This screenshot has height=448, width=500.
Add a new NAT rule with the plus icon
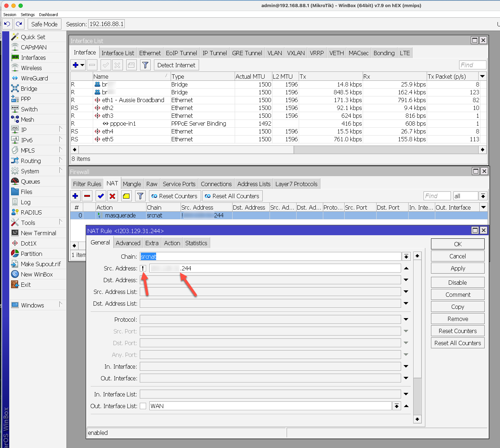click(x=75, y=196)
